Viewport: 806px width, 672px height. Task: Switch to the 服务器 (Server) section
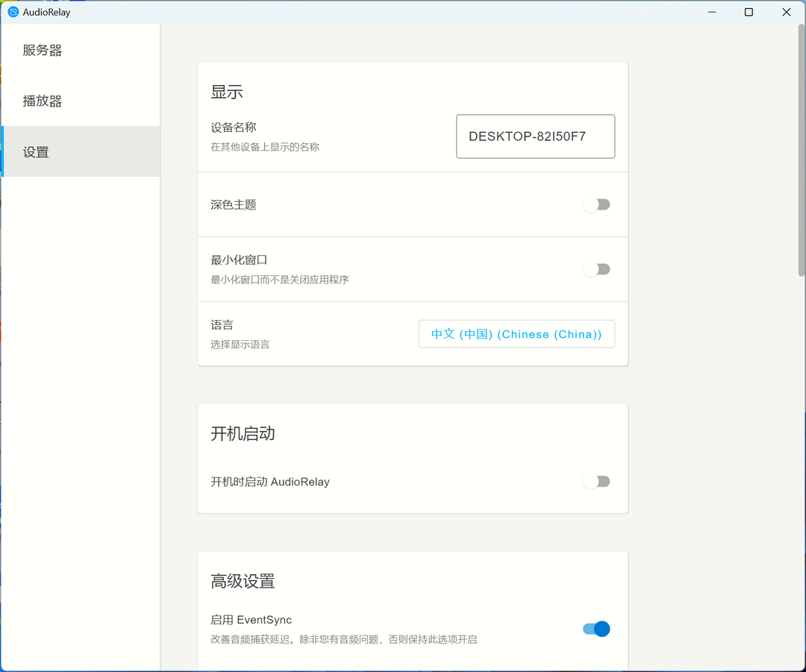click(42, 50)
